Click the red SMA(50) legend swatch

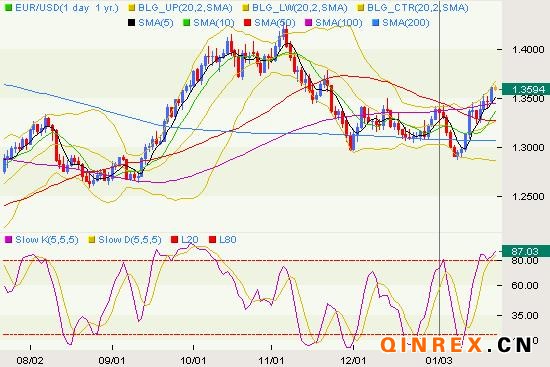248,23
